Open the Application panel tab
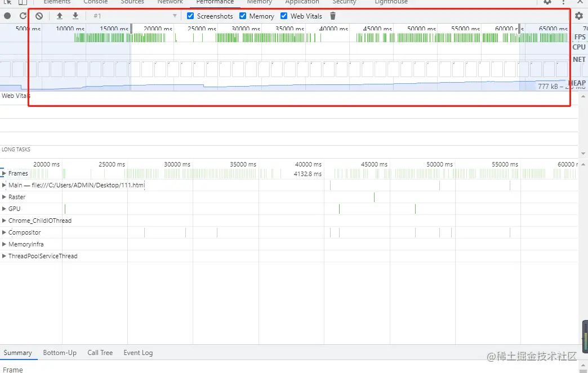This screenshot has height=373, width=588. [302, 2]
